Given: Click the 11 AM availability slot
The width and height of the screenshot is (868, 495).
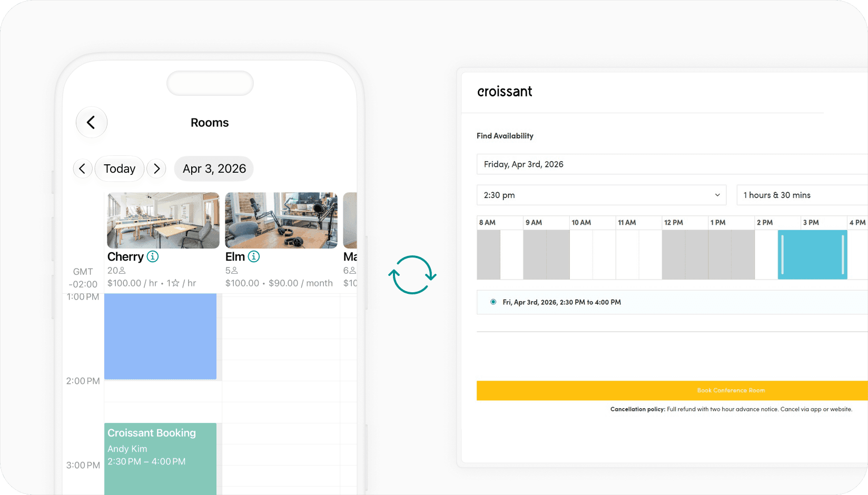Looking at the screenshot, I should pos(639,254).
